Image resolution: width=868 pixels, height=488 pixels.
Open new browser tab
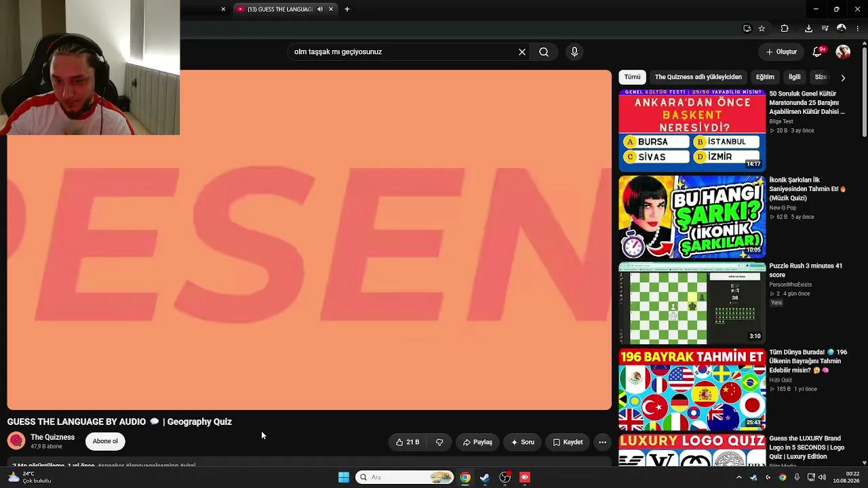[347, 9]
